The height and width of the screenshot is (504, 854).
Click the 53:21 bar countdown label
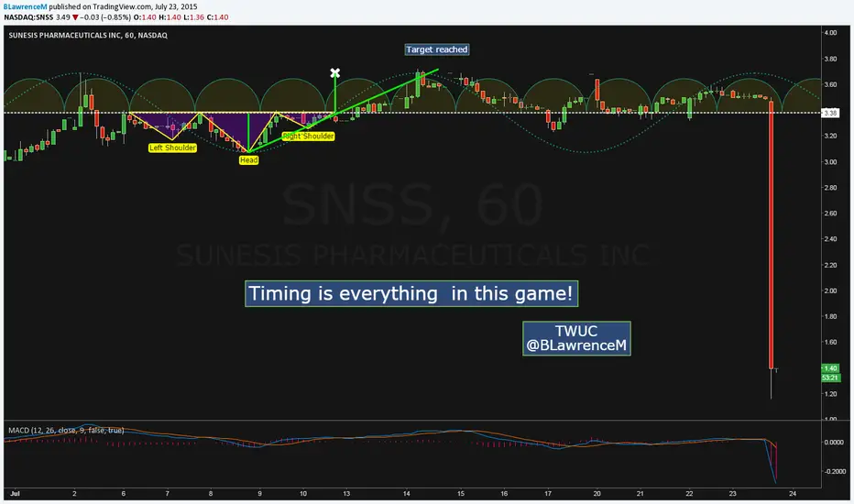tap(830, 378)
